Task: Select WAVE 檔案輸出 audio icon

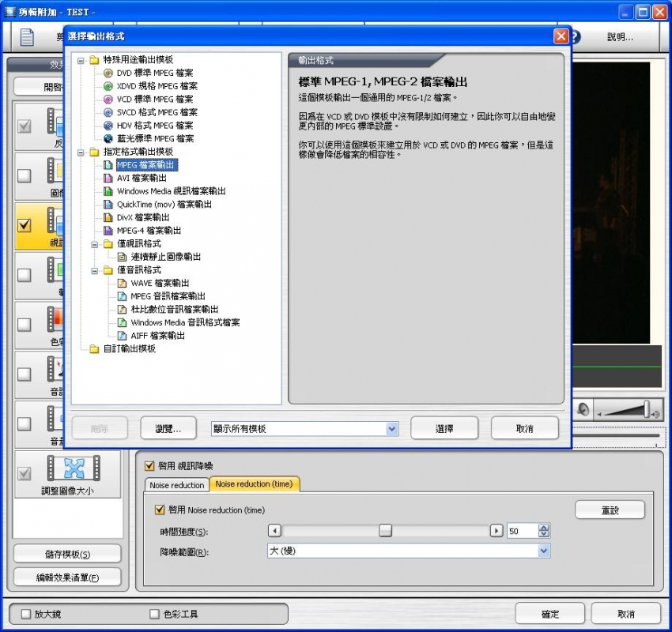Action: click(x=123, y=283)
